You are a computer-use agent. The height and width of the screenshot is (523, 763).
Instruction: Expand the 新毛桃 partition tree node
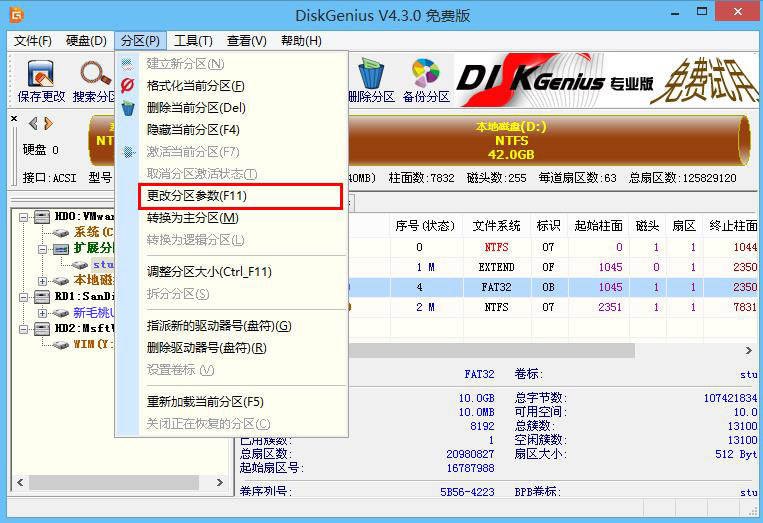click(x=42, y=313)
